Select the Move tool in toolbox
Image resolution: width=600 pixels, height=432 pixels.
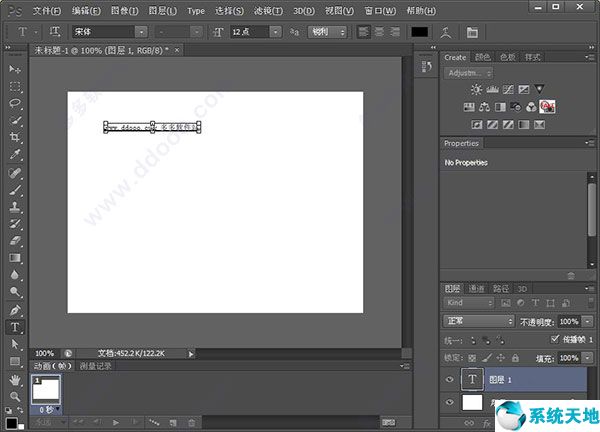(15, 69)
